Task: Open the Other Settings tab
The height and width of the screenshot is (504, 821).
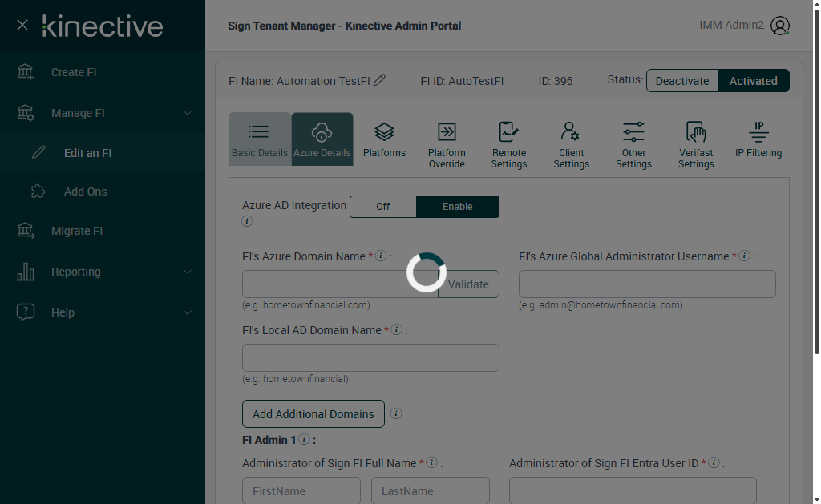Action: pos(633,144)
